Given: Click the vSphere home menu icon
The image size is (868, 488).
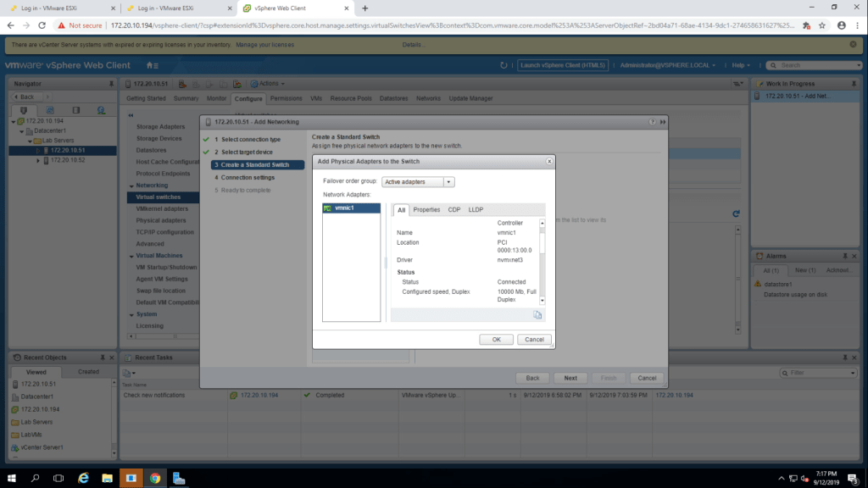Looking at the screenshot, I should tap(152, 65).
